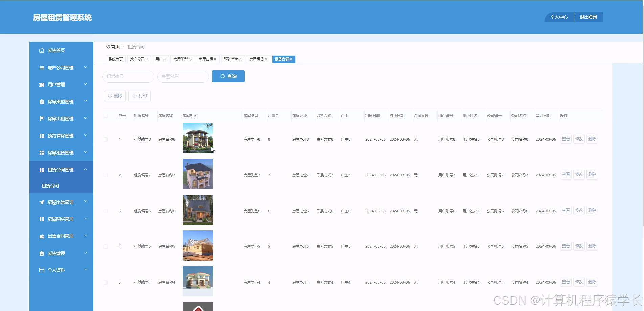The height and width of the screenshot is (311, 644).
Task: Expand the 房屋租赁管理 menu chevron
Action: click(86, 152)
